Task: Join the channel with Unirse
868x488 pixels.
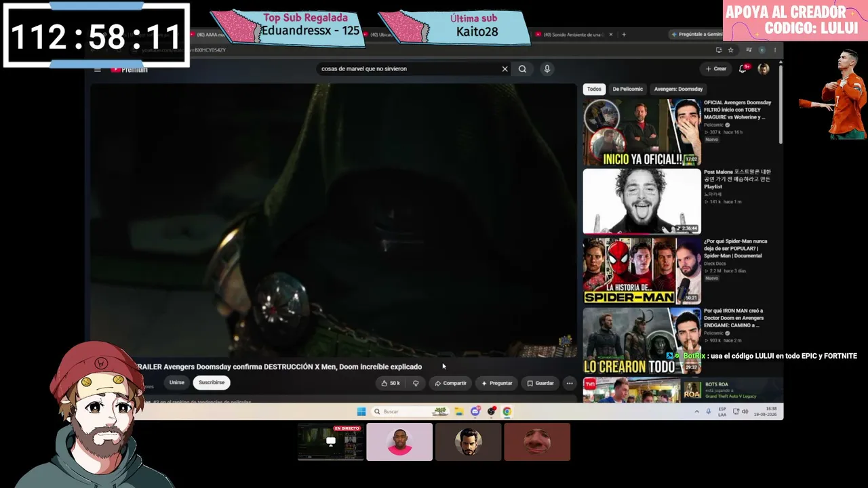Action: 177,382
